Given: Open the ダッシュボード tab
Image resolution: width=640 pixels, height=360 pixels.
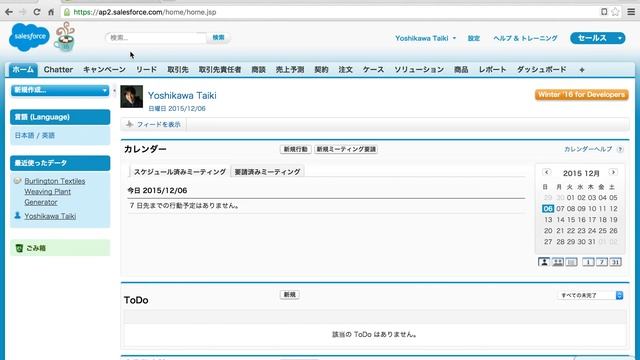Looking at the screenshot, I should tap(542, 70).
